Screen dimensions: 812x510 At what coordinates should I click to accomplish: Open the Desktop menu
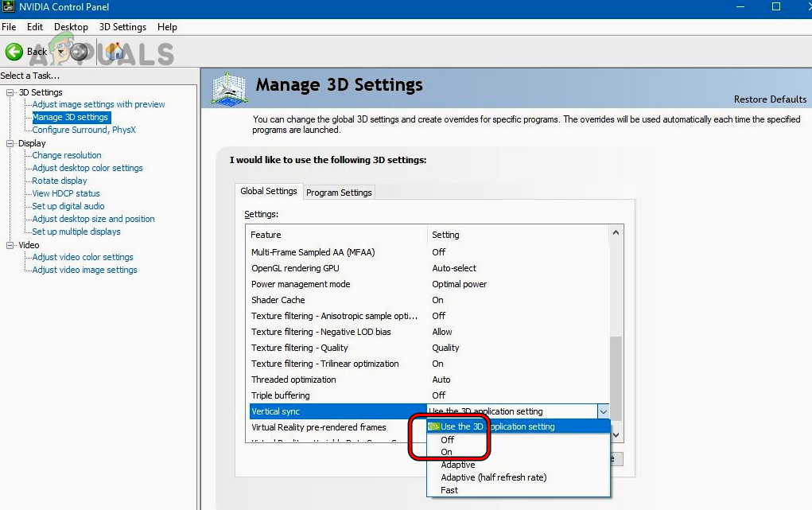(x=70, y=26)
